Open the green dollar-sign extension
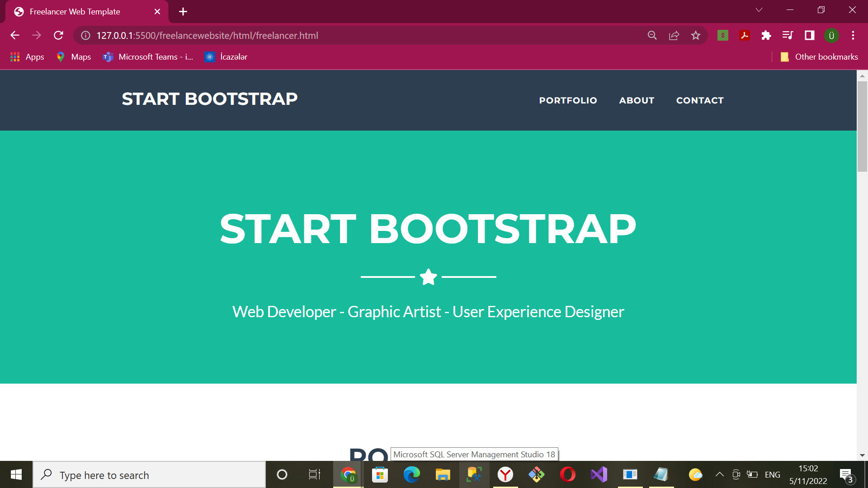 722,35
